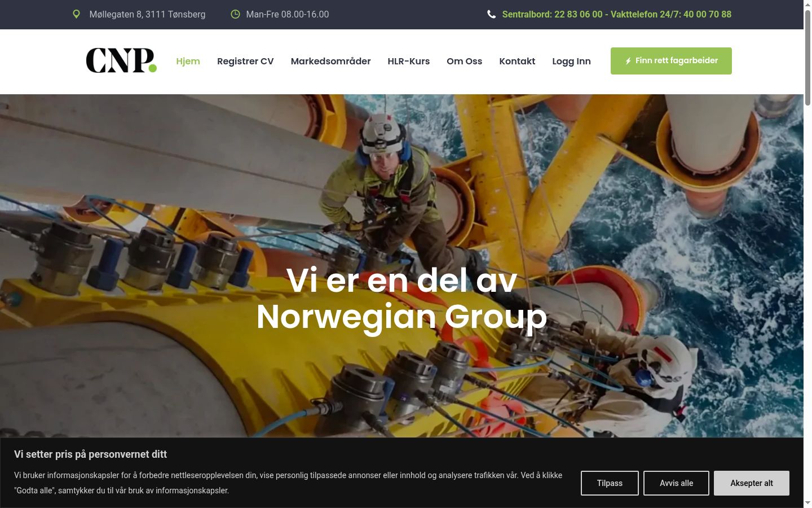Click the scrollbar down arrow
This screenshot has height=508, width=812.
pyautogui.click(x=807, y=503)
